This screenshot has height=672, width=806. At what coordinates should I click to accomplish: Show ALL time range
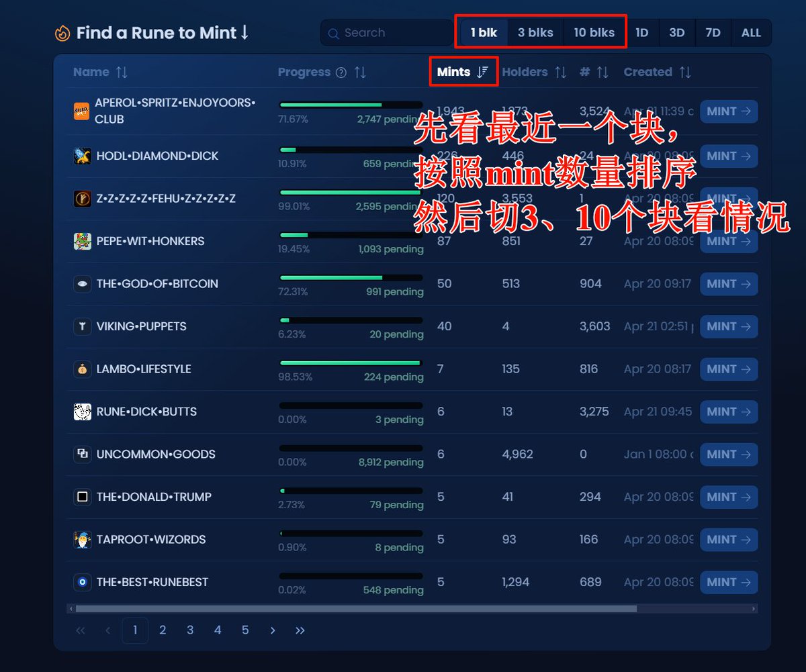click(x=751, y=32)
